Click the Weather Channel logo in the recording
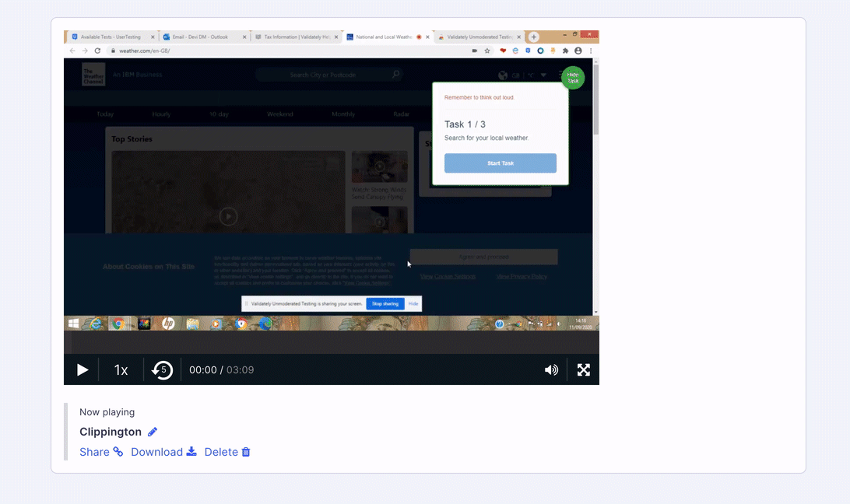This screenshot has height=504, width=850. tap(93, 74)
